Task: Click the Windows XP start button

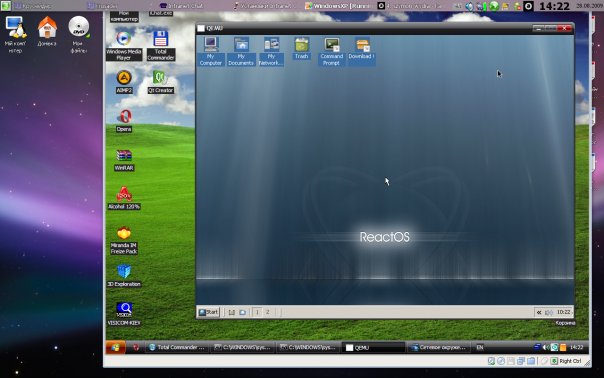Action: (x=115, y=347)
